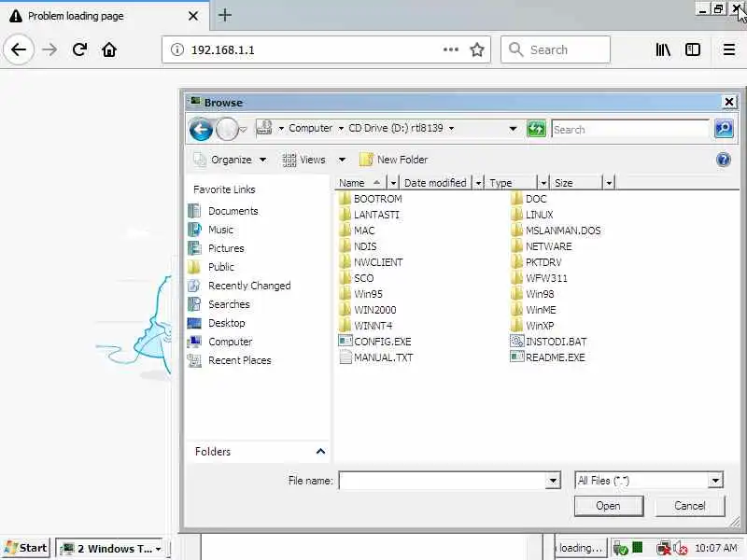Expand the Folders pane
Viewport: 747px width, 560px height.
point(320,451)
